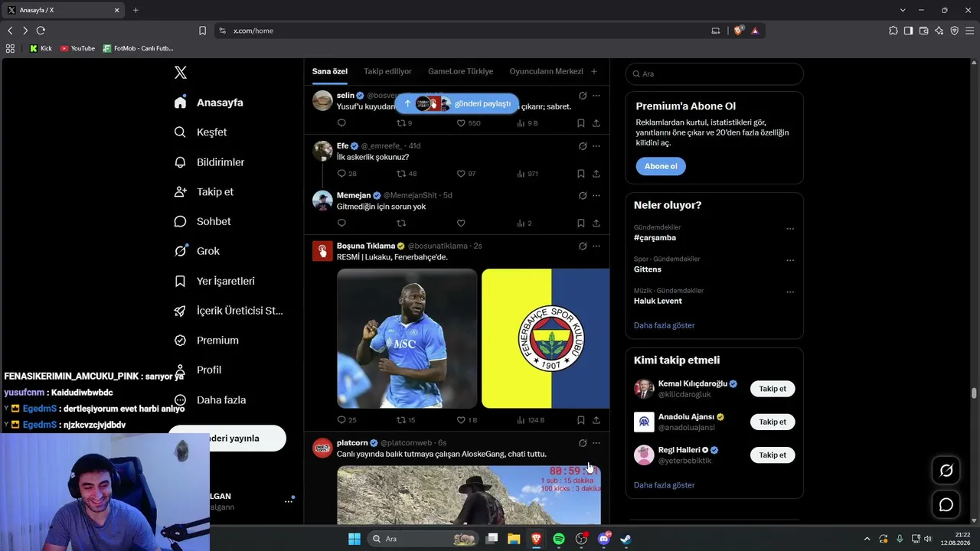Follow Kemal Kılıçdaroğlu with Takip et

tap(773, 389)
